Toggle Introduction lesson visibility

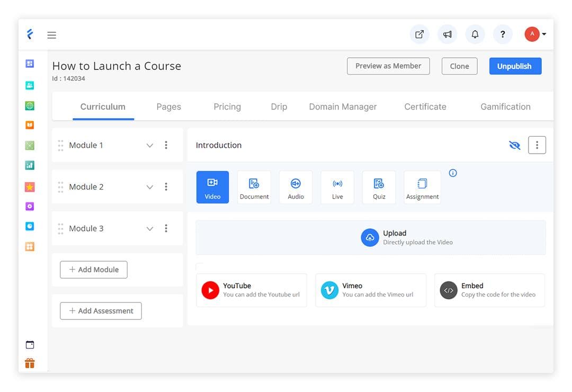514,145
